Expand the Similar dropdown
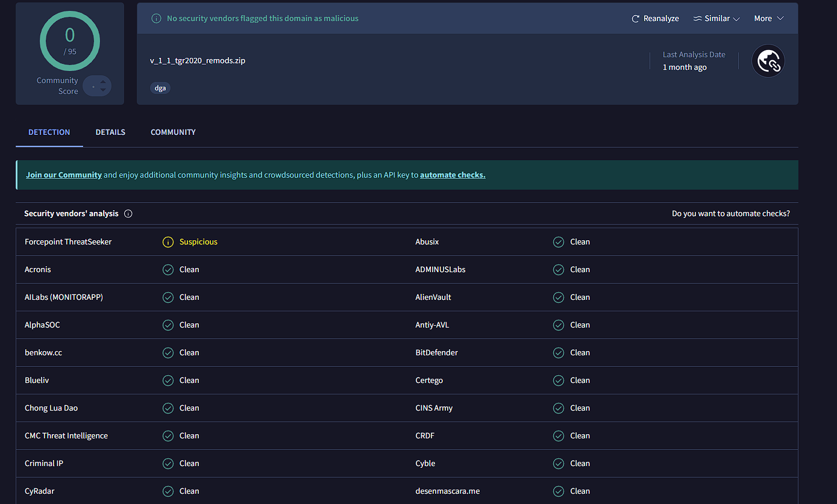This screenshot has width=837, height=504. 717,19
